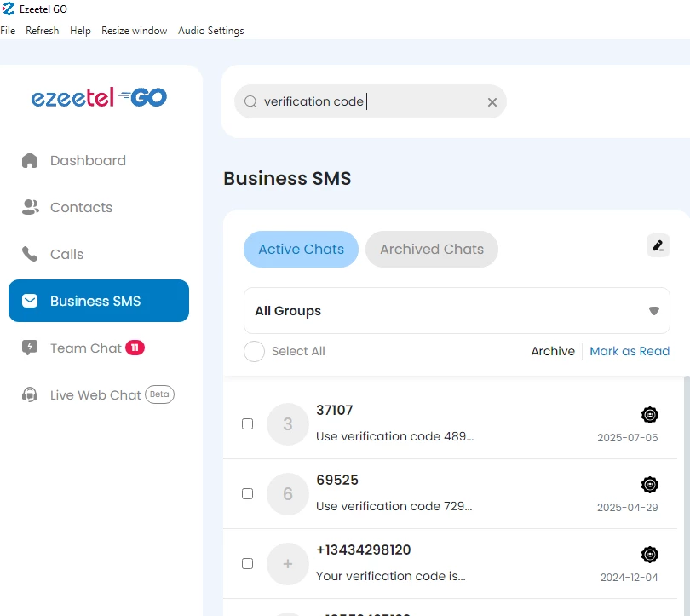Switch to the Archived Chats tab
The width and height of the screenshot is (690, 616).
(x=431, y=249)
